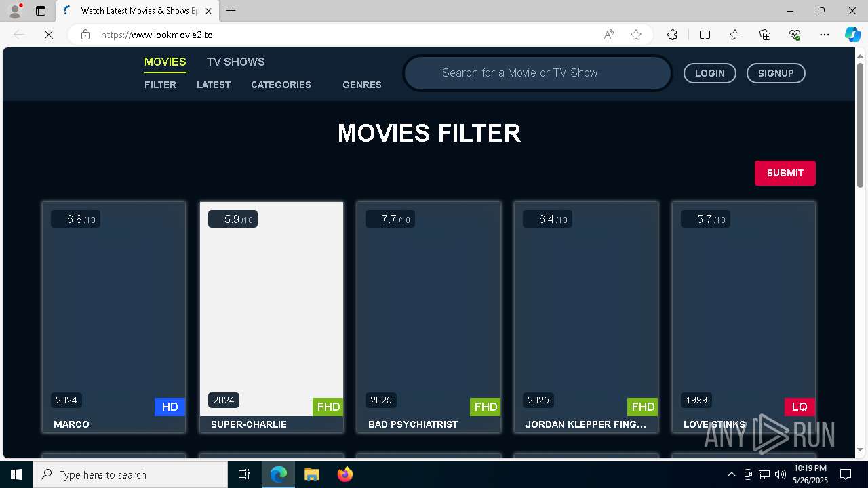Open the JORDAN KLEPPER movie poster
The height and width of the screenshot is (488, 868).
point(586,308)
